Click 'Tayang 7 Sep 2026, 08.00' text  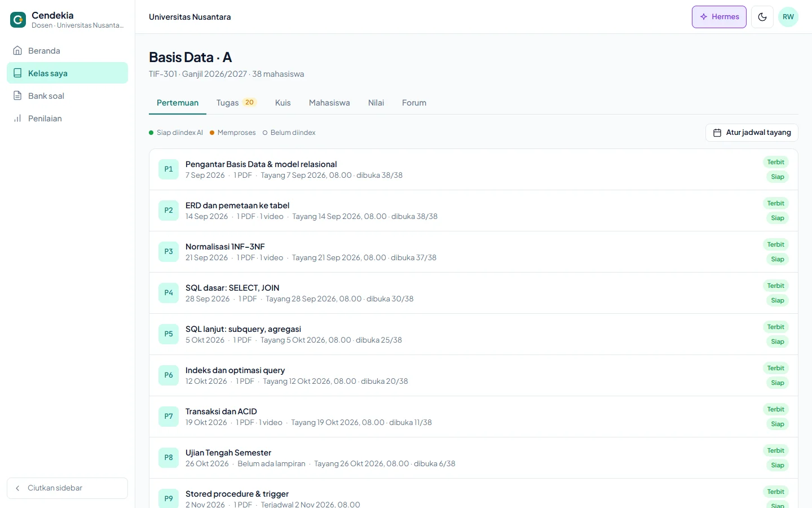[x=306, y=175]
